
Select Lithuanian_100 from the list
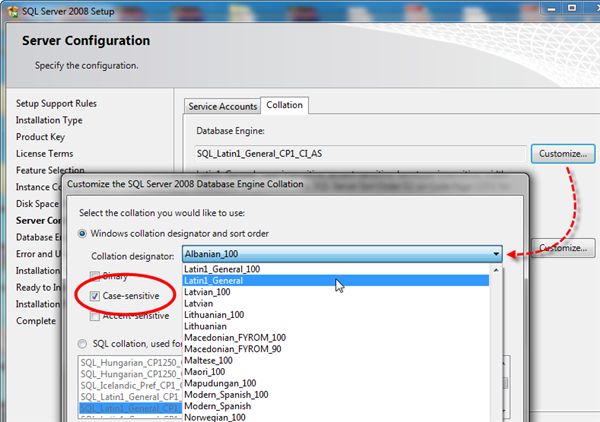(x=336, y=315)
